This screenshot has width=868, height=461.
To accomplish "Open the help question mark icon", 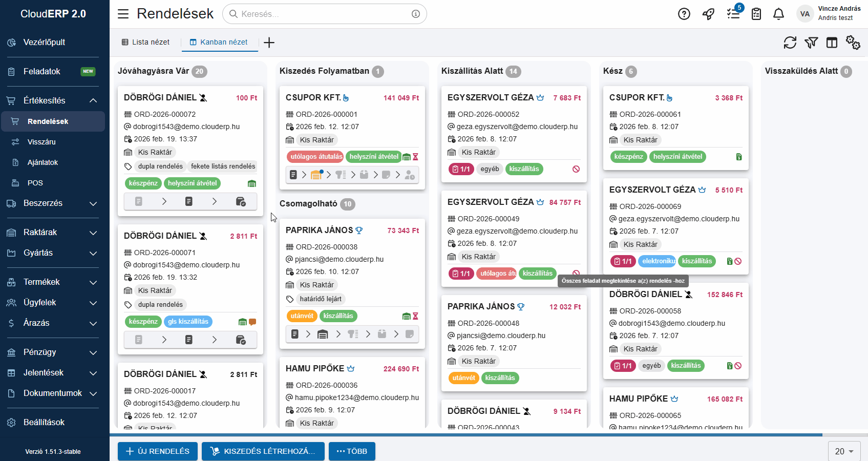I will 684,14.
